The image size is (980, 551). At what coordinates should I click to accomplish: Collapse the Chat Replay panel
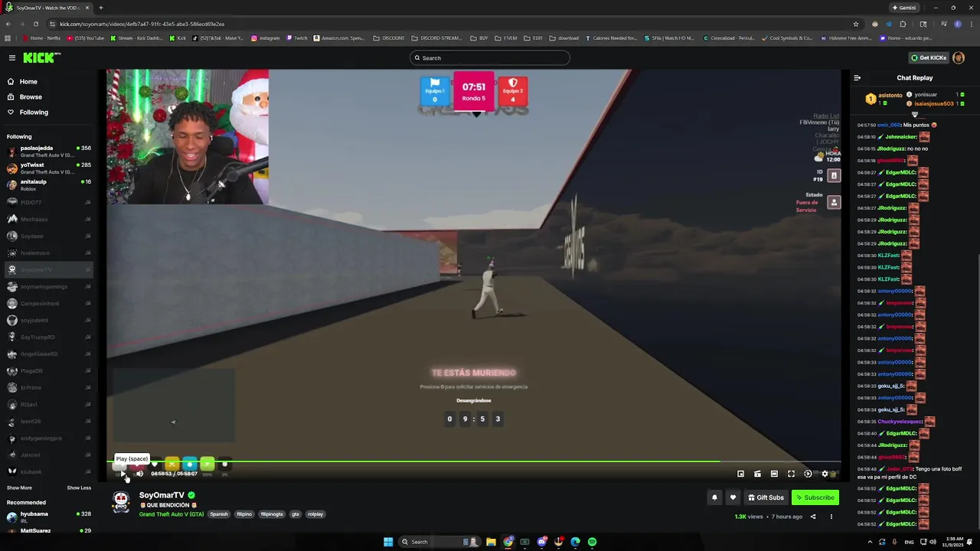pos(857,78)
